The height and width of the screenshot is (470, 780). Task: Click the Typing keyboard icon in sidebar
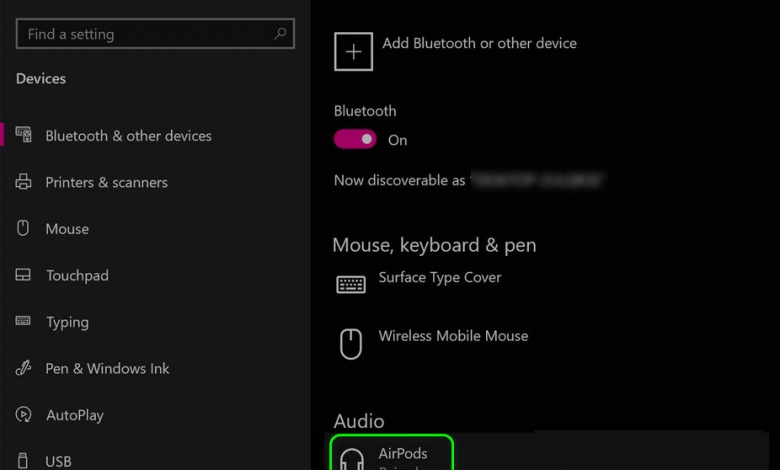point(24,321)
